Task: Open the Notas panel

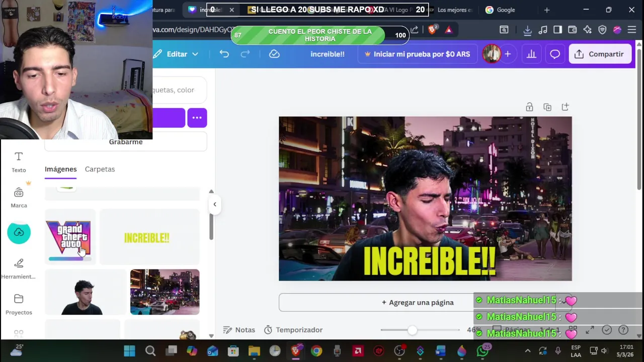Action: 239,330
